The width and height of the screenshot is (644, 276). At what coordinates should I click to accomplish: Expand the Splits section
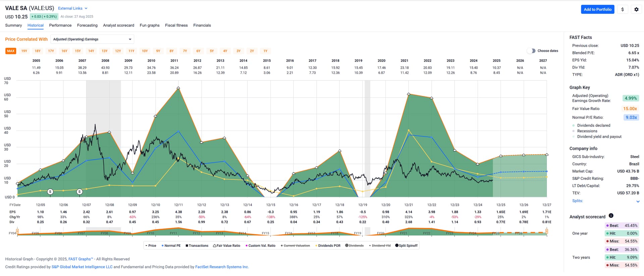pyautogui.click(x=638, y=201)
